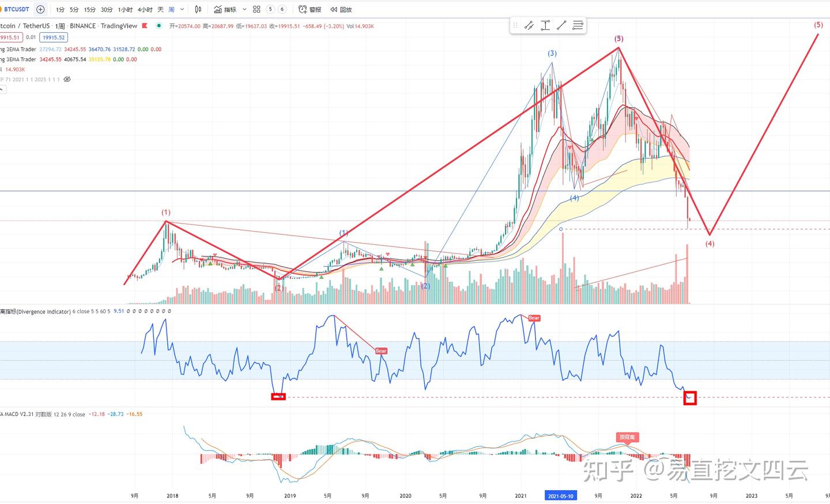The height and width of the screenshot is (504, 830).
Task: Click the Divergence Indicator legend label
Action: click(35, 312)
